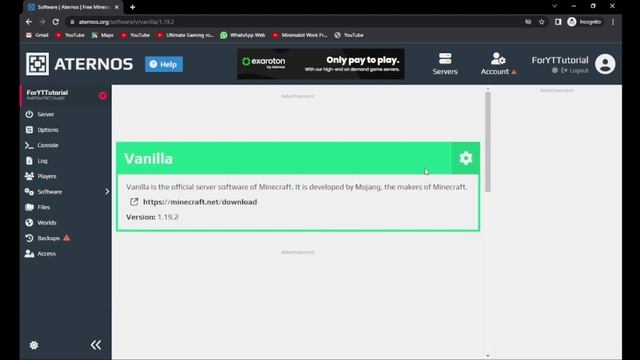Click the Aternos logo icon

coord(38,64)
